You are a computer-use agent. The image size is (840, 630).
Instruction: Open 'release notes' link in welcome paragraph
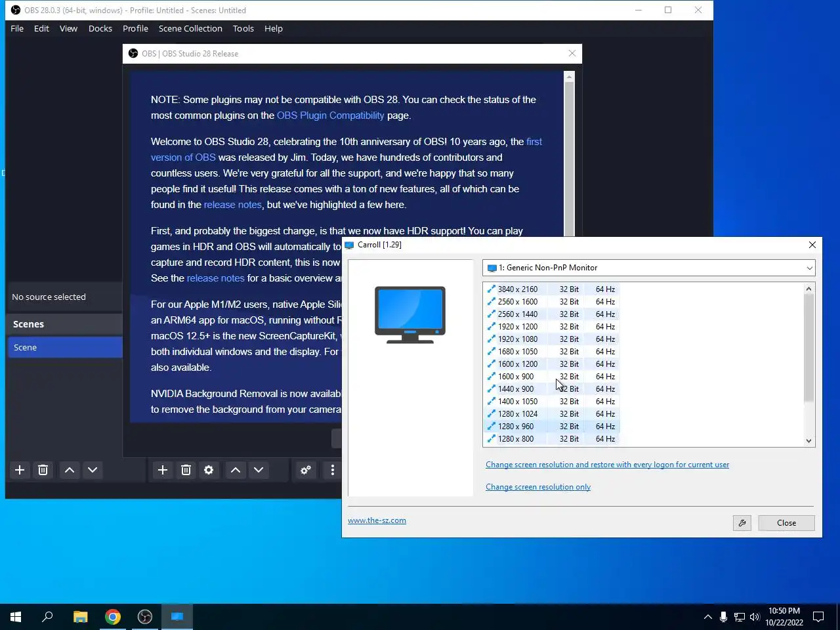click(232, 205)
